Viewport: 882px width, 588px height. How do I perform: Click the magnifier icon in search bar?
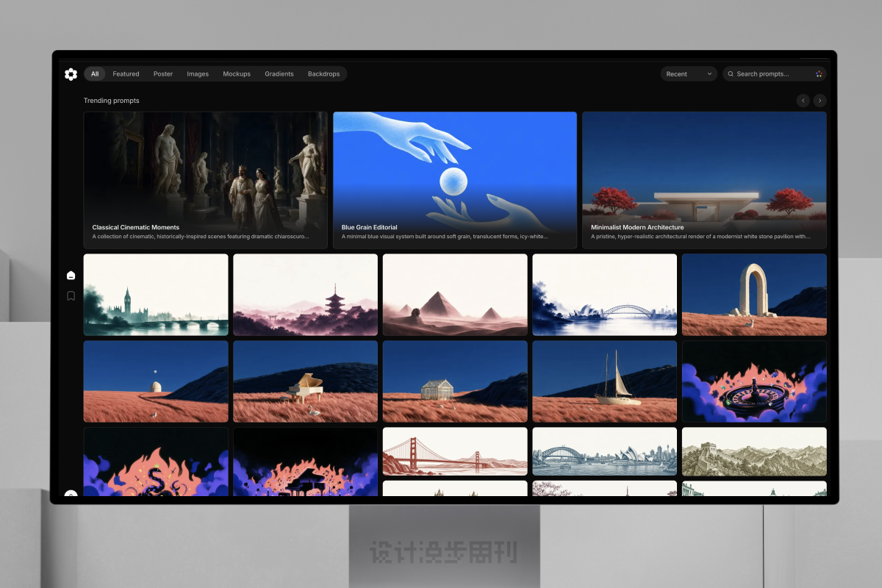(x=730, y=74)
